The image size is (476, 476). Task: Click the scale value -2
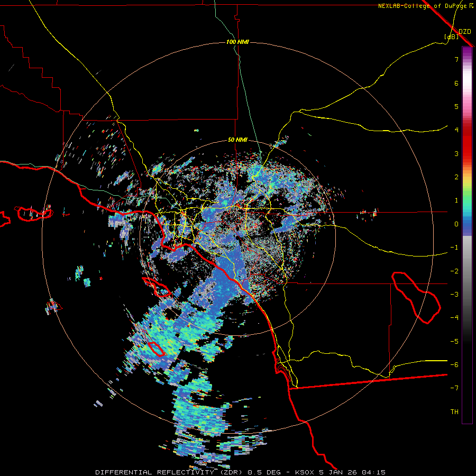(454, 271)
